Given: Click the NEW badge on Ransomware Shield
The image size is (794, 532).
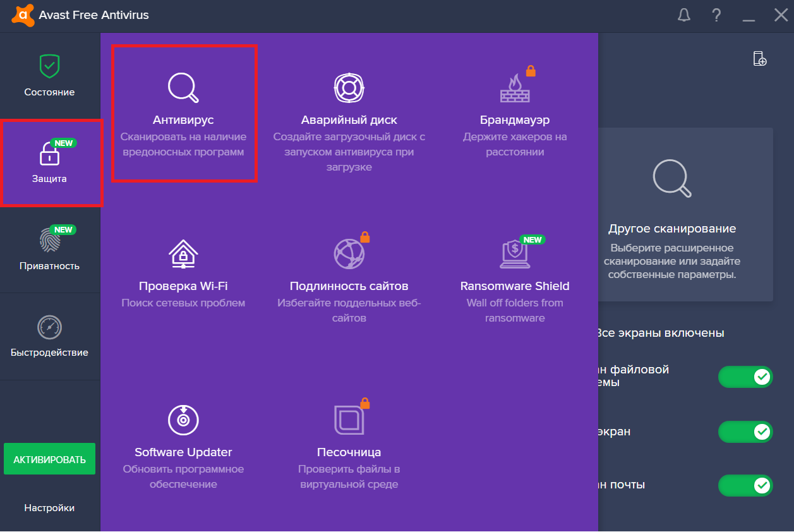Looking at the screenshot, I should (532, 239).
